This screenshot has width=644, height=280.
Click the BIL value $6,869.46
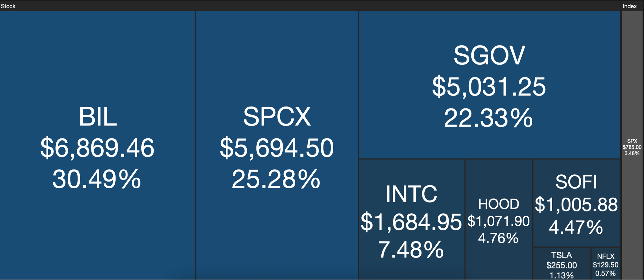click(97, 148)
